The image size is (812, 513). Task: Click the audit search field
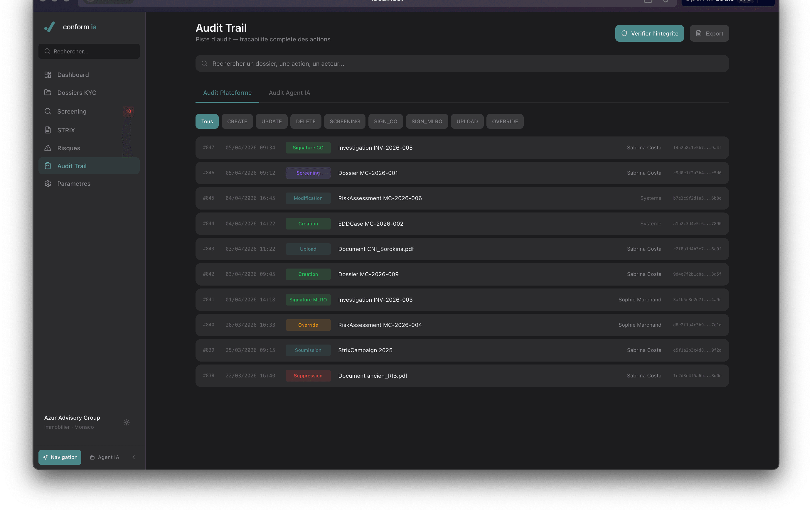tap(462, 63)
